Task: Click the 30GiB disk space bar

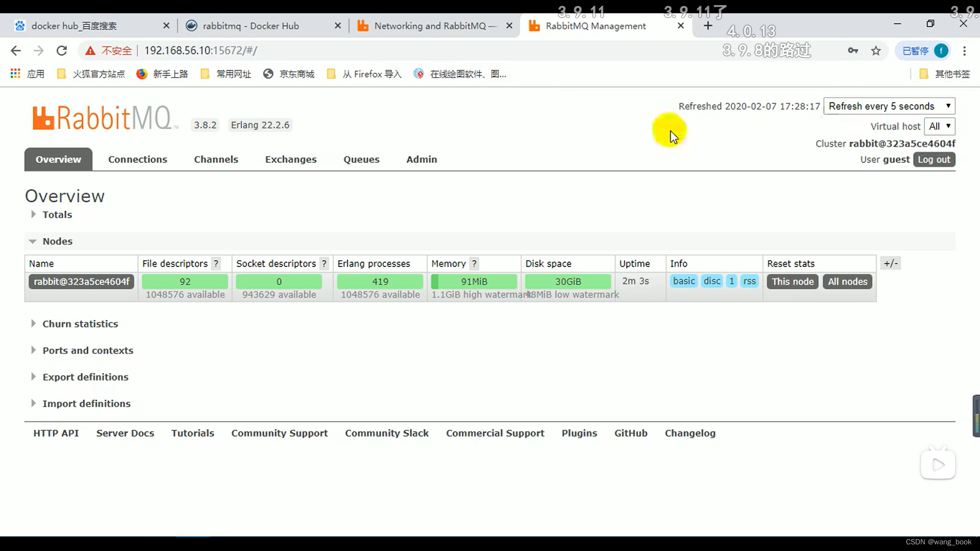Action: click(568, 282)
